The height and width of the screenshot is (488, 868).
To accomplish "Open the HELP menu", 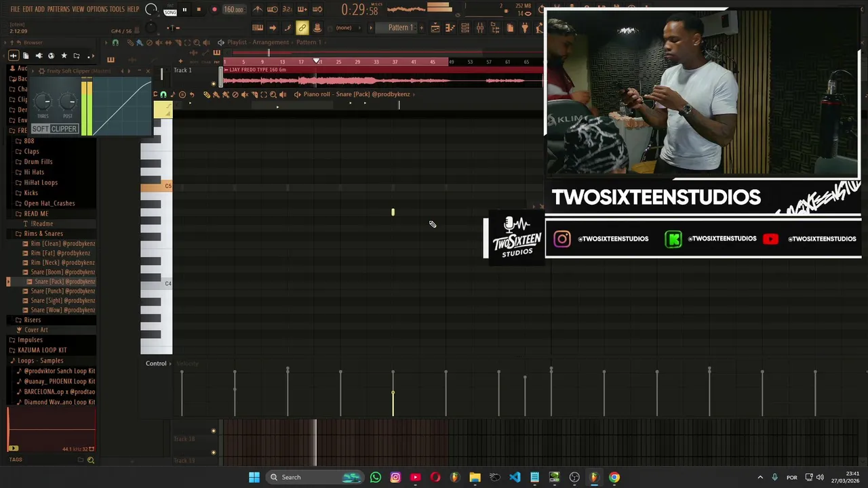I will 134,9.
